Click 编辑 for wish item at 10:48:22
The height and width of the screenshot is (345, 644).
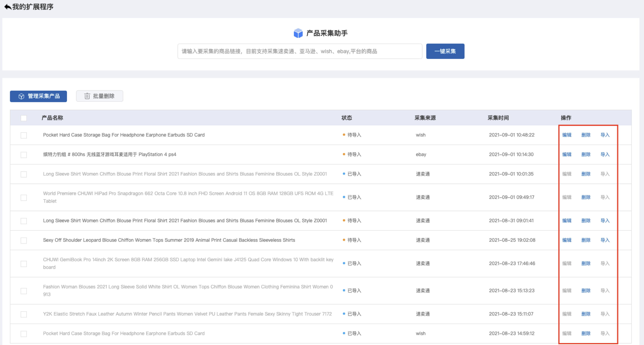567,135
